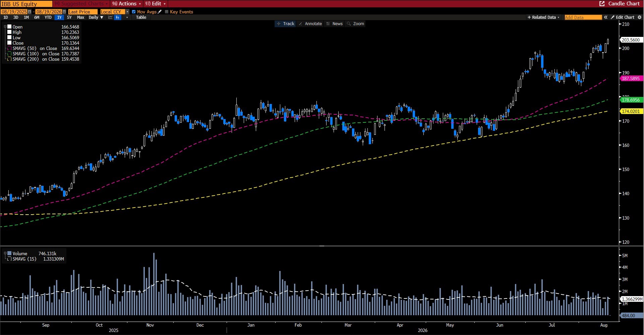Open the Suggested Charts menu

(81, 4)
